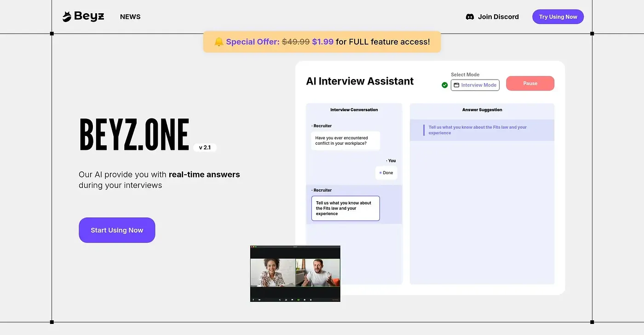Open the Interview Mode selector

(x=475, y=85)
